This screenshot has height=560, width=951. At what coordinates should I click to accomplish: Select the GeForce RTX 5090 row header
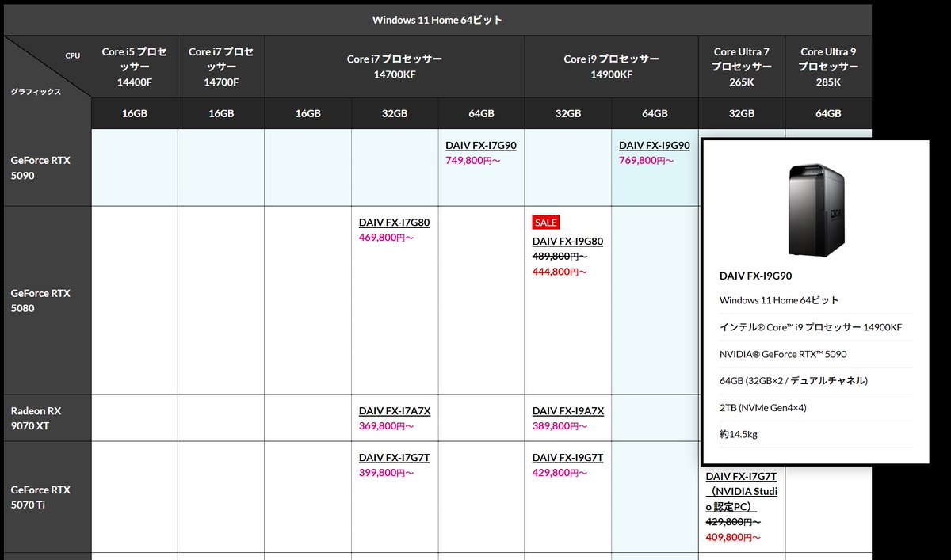(48, 168)
